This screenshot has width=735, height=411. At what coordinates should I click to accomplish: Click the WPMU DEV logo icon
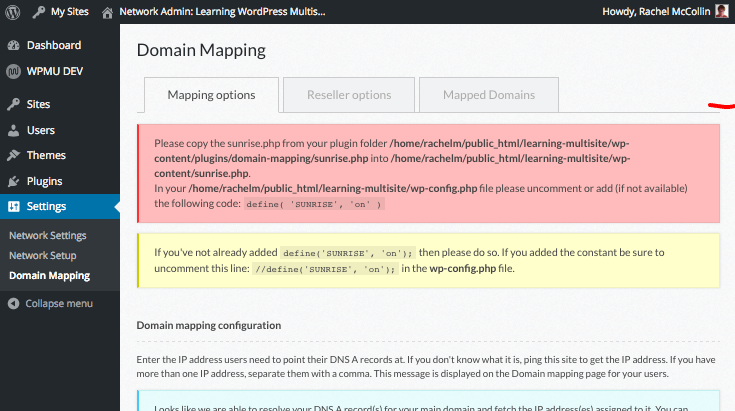pyautogui.click(x=14, y=71)
